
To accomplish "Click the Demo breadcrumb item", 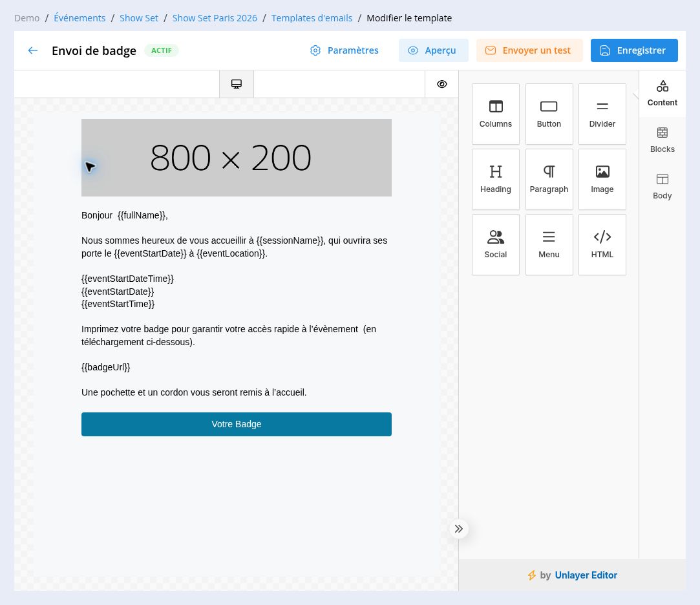I will coord(27,18).
